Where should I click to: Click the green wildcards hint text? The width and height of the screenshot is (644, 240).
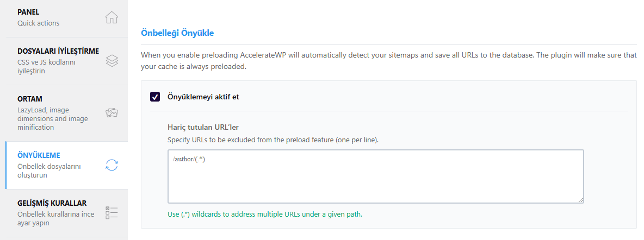tap(265, 214)
